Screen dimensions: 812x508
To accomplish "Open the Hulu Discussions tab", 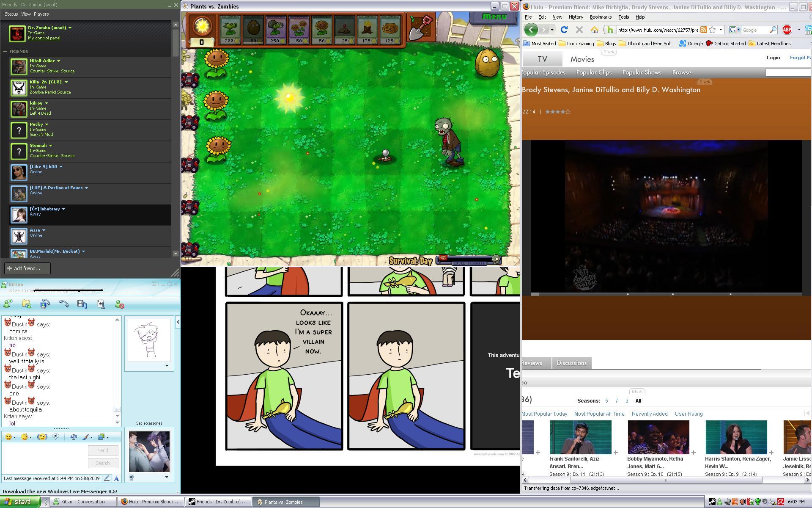I will tap(572, 363).
